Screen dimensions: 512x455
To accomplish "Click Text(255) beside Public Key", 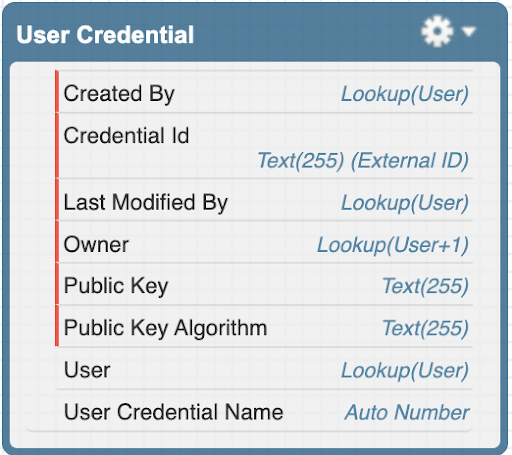I will [x=426, y=286].
